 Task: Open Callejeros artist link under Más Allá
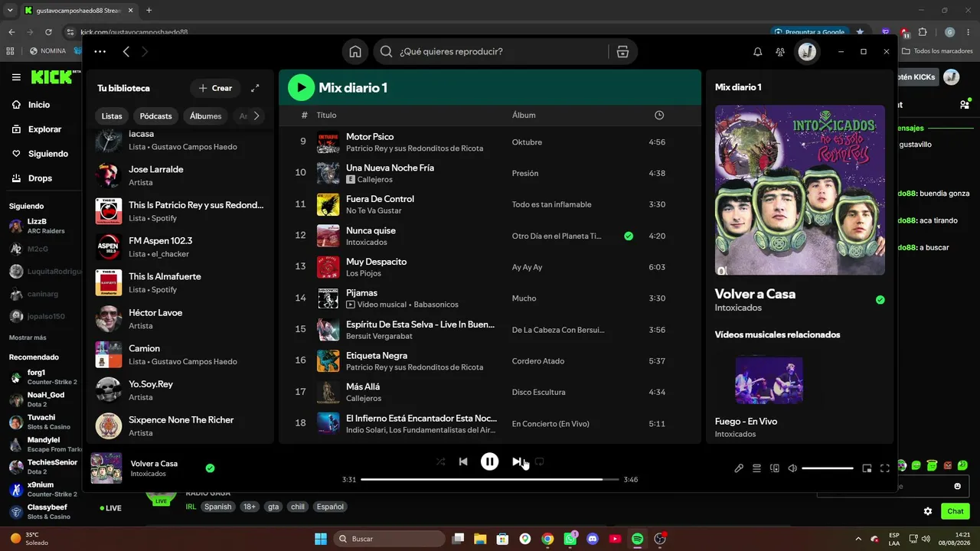click(x=364, y=399)
